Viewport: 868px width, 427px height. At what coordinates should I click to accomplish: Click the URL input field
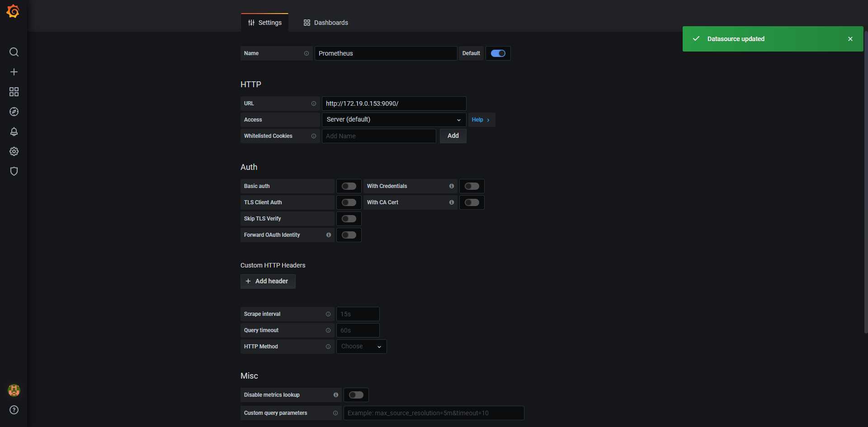click(394, 103)
